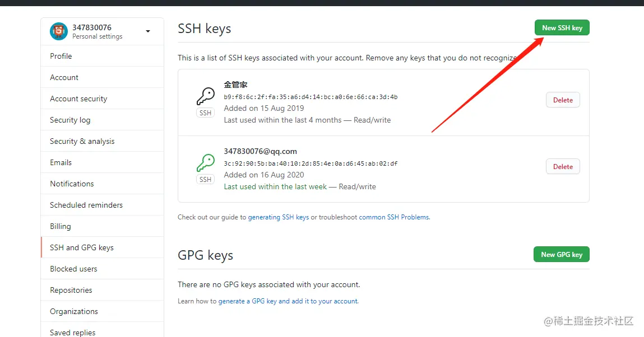Click the New SSH key button
This screenshot has width=644, height=337.
coord(562,28)
